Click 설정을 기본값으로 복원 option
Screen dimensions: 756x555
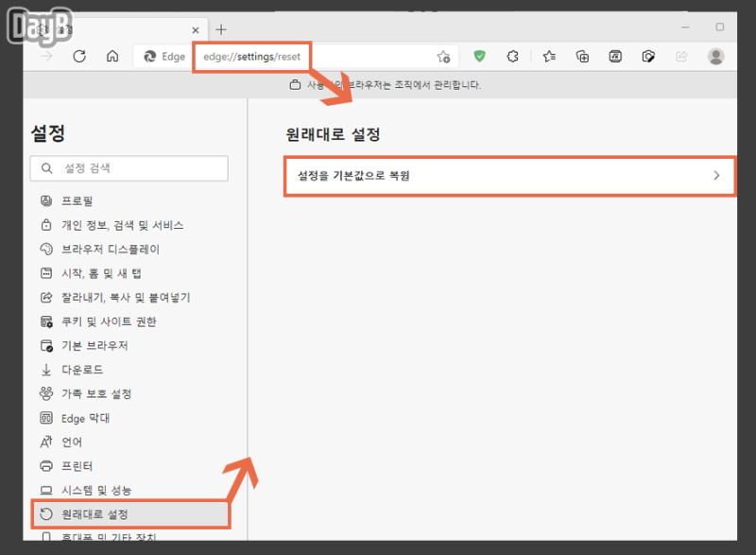[509, 176]
